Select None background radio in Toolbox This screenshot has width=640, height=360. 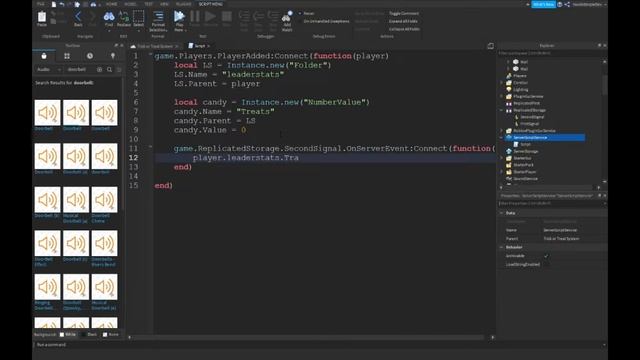[105, 335]
